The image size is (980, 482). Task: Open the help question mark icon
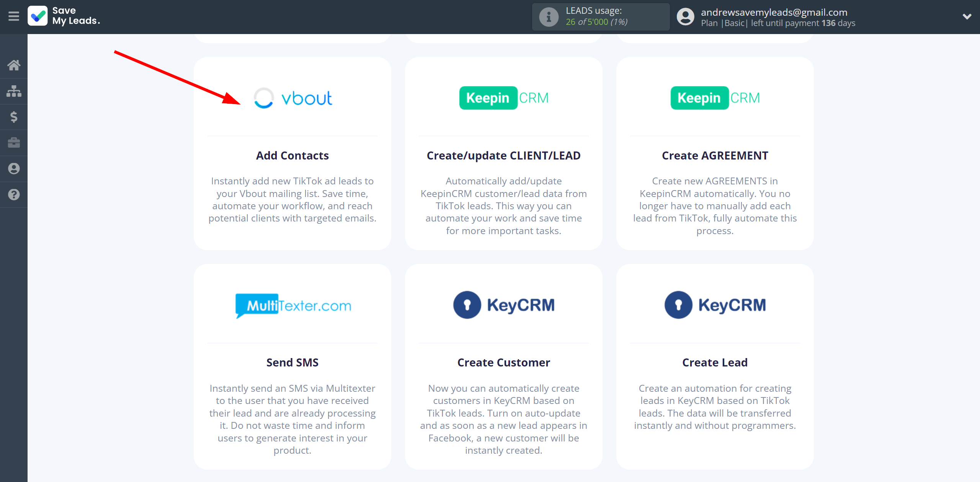(14, 195)
